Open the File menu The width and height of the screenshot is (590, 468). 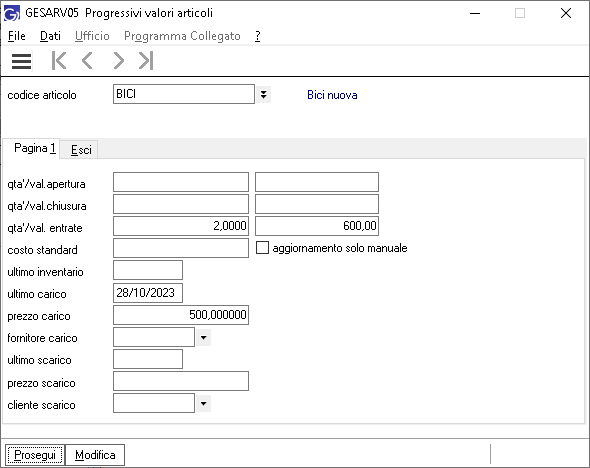pyautogui.click(x=17, y=36)
